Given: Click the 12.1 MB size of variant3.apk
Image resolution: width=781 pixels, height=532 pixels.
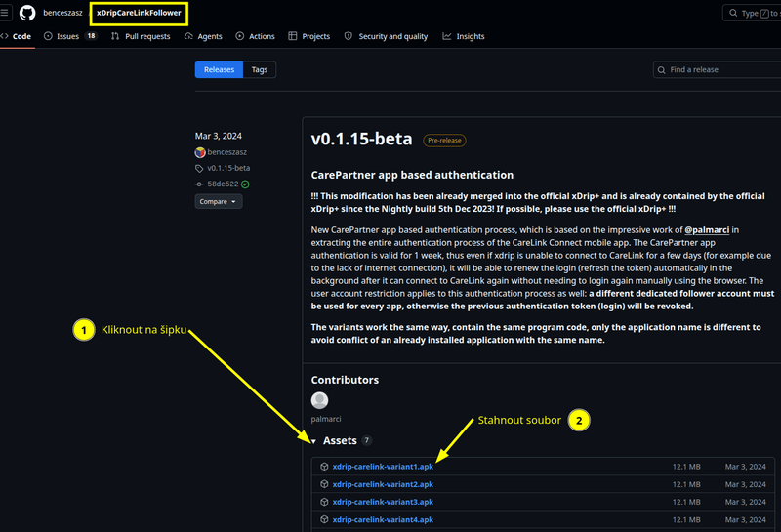Looking at the screenshot, I should coord(686,502).
